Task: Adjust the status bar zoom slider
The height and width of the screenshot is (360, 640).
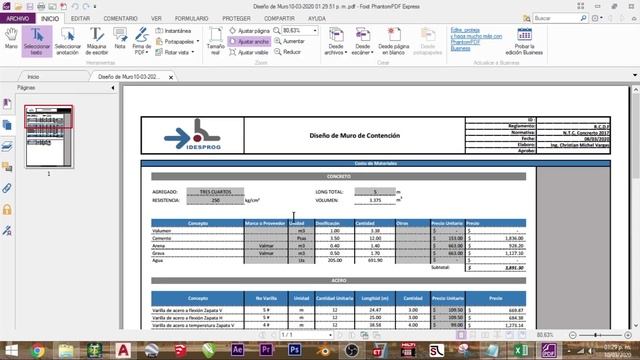Action: click(596, 335)
